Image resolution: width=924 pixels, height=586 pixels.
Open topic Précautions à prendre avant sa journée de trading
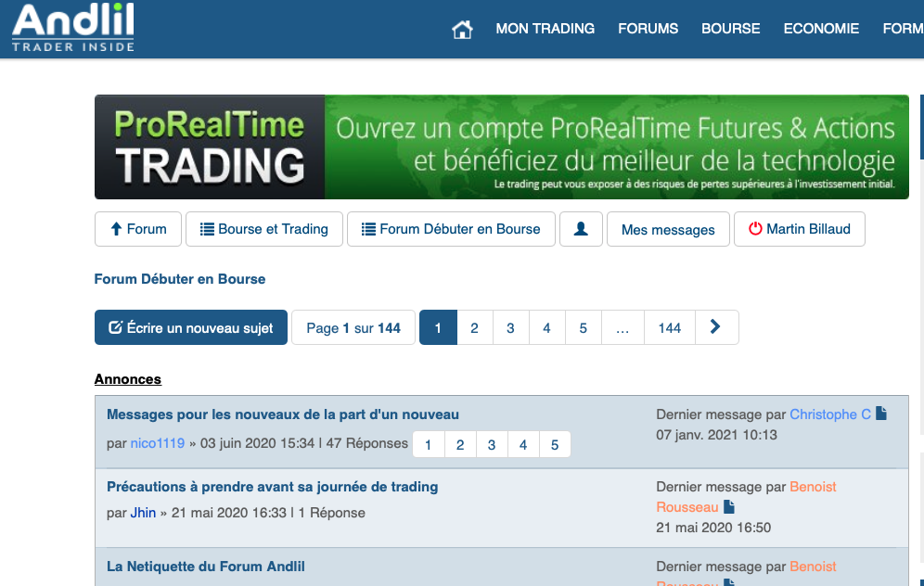pyautogui.click(x=272, y=487)
